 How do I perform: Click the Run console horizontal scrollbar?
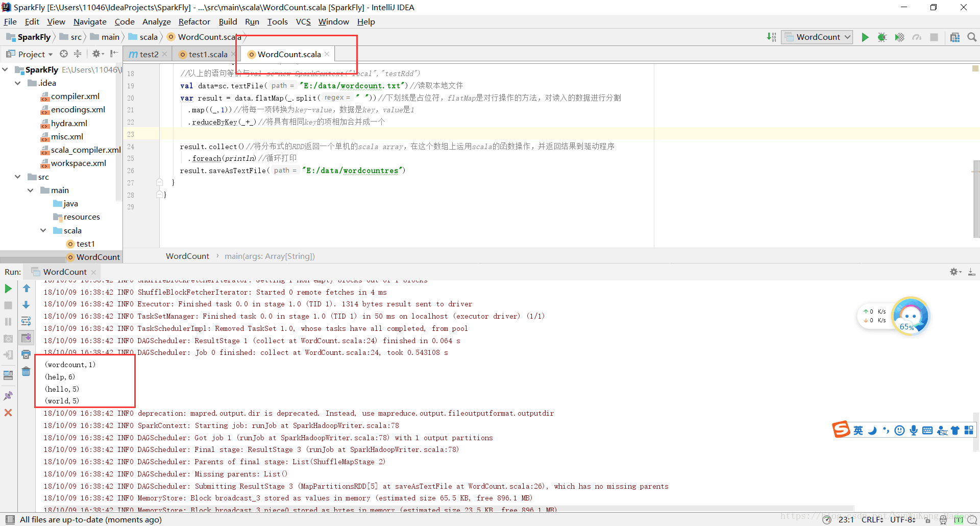(x=448, y=509)
